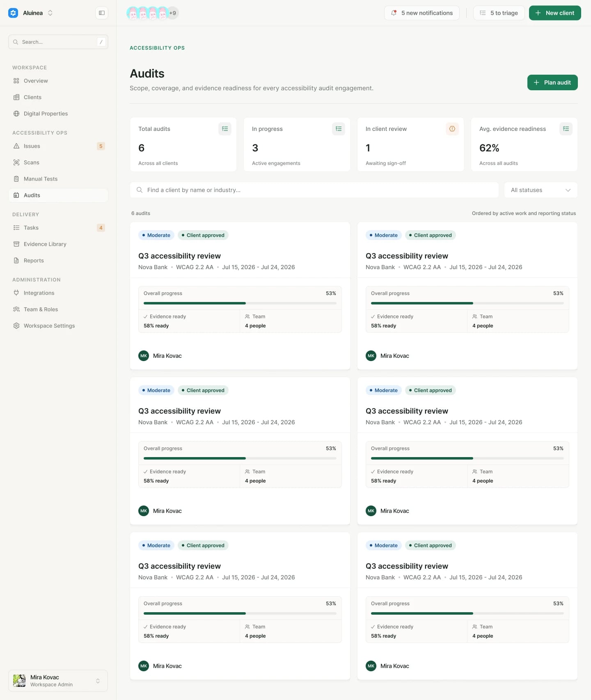Open the 5 new notifications button
Viewport: 591px width, 700px height.
[422, 13]
